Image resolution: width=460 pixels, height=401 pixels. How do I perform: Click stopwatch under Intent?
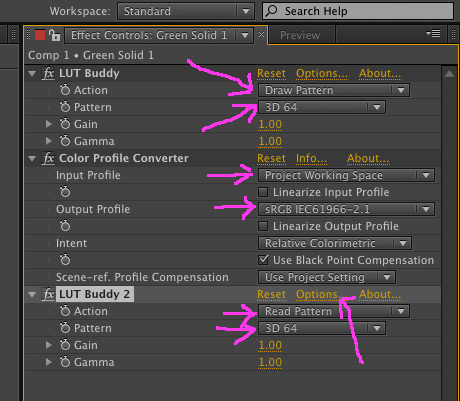tap(65, 260)
